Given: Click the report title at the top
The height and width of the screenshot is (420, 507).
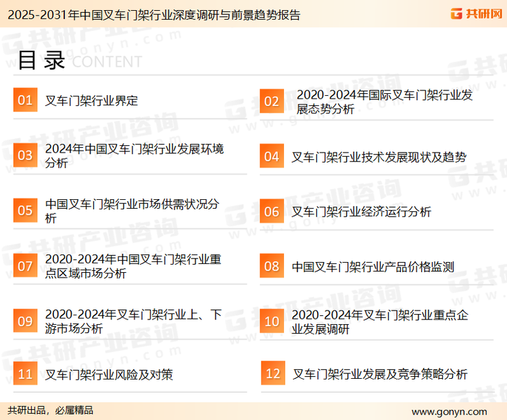Looking at the screenshot, I should click(152, 14).
